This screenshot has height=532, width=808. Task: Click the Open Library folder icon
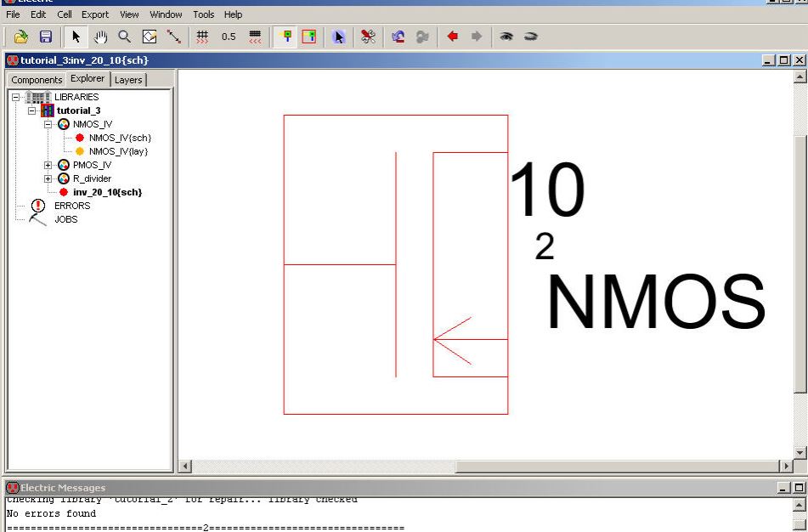[22, 37]
